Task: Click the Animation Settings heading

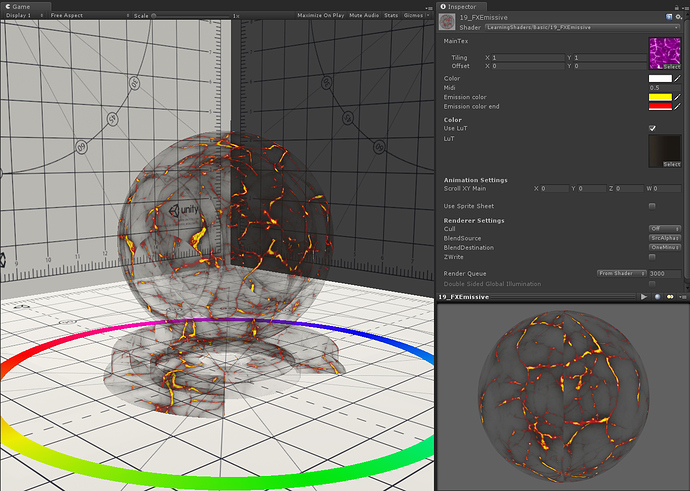Action: point(475,180)
